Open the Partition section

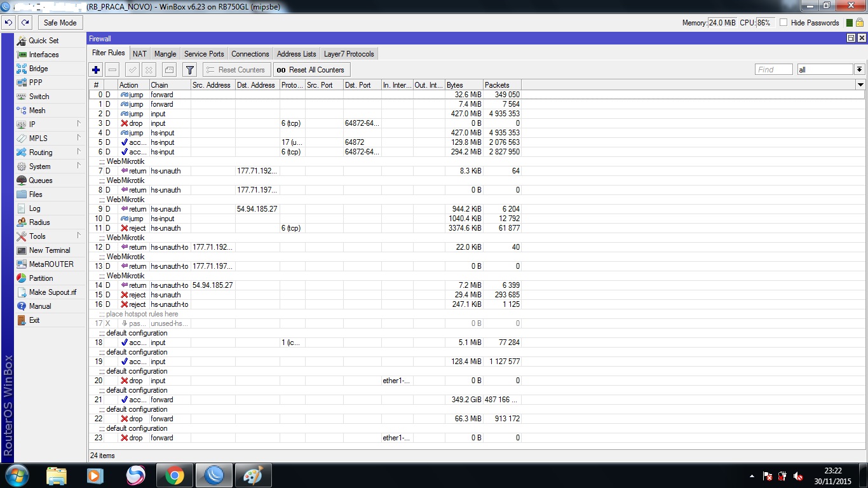point(50,278)
